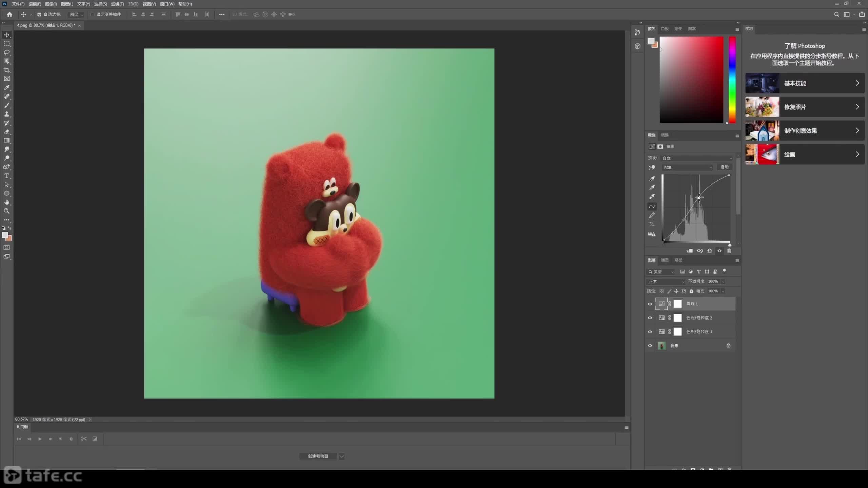Delete the adjustment layer via trash icon in Properties
Viewport: 868px width, 488px height.
coord(729,251)
